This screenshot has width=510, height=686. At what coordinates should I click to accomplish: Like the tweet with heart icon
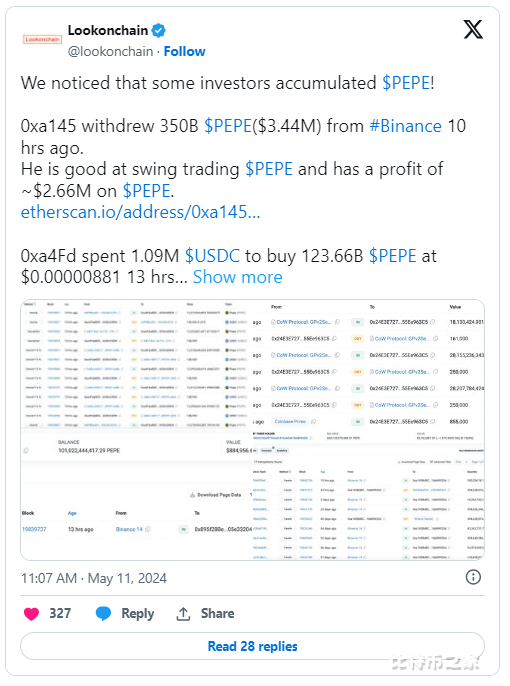pos(31,614)
